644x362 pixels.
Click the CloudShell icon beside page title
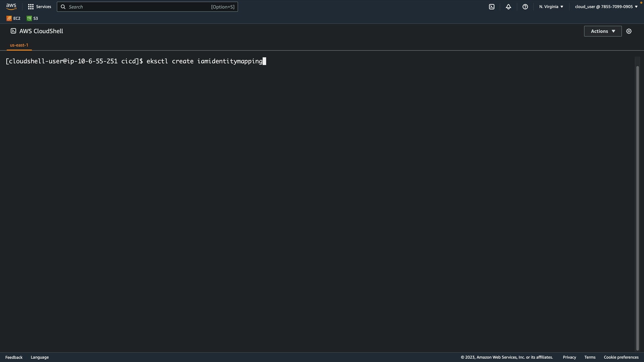(x=13, y=31)
